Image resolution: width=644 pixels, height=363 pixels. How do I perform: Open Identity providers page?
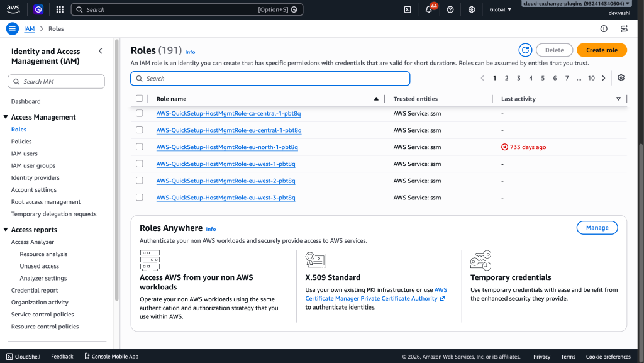tap(35, 178)
